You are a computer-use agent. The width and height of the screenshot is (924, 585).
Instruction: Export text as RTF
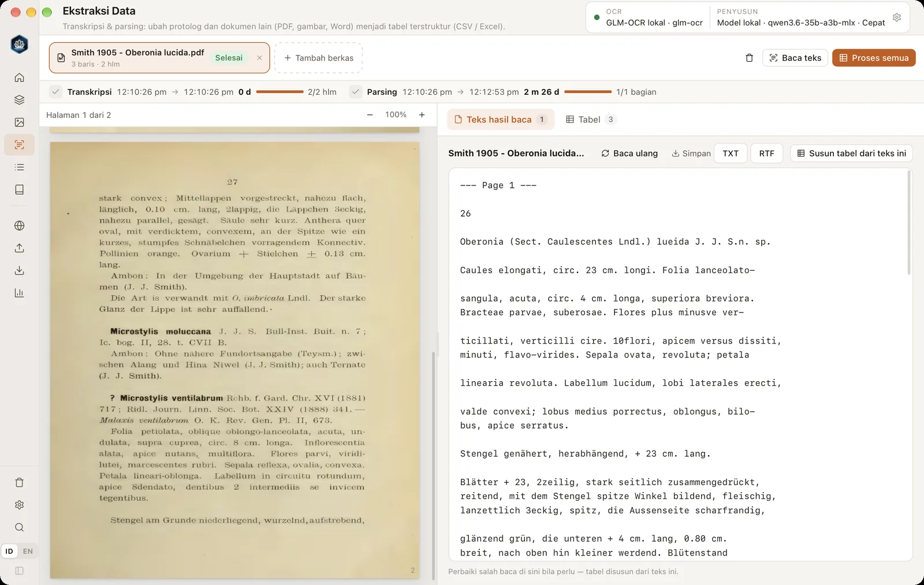pyautogui.click(x=766, y=153)
